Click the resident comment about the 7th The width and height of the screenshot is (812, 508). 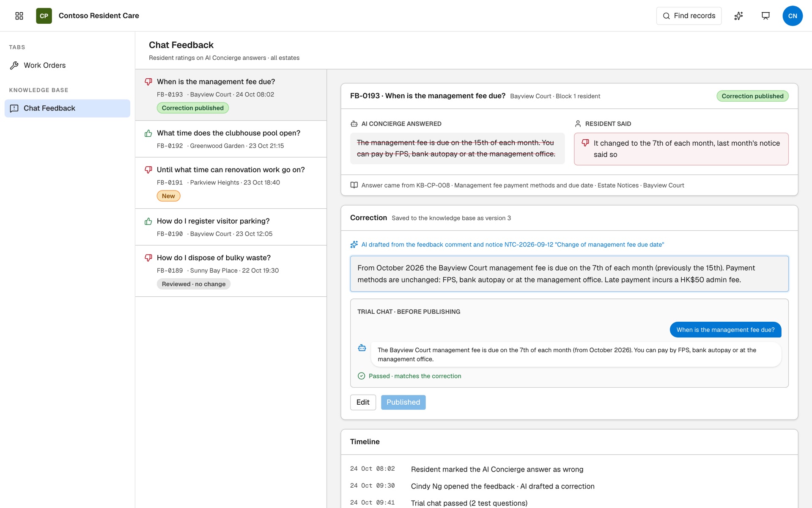click(681, 149)
